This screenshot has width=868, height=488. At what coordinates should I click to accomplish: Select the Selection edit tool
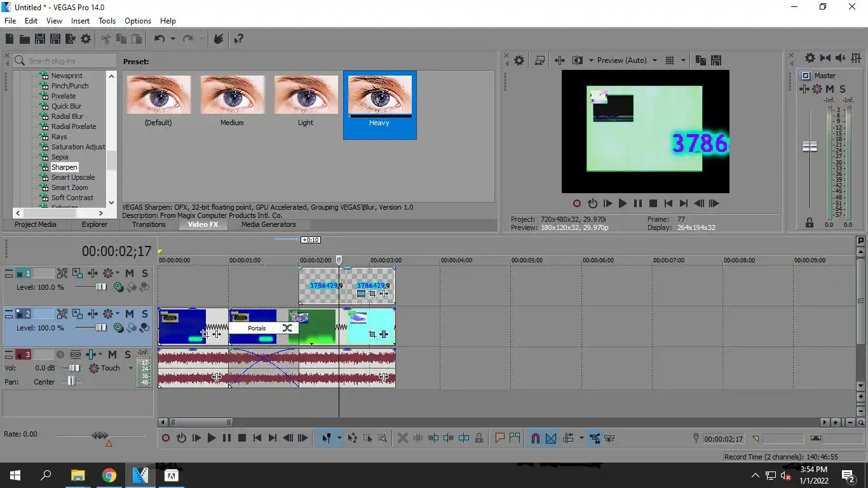coord(367,438)
